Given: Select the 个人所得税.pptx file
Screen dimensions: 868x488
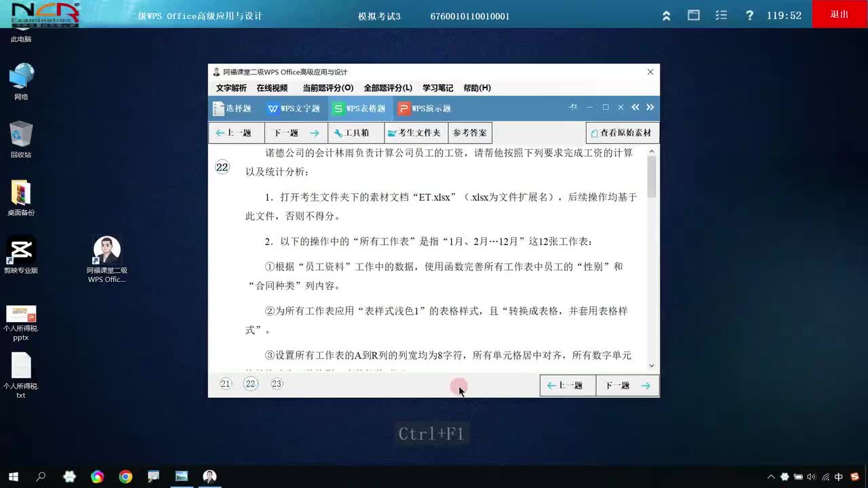Looking at the screenshot, I should pyautogui.click(x=21, y=323).
